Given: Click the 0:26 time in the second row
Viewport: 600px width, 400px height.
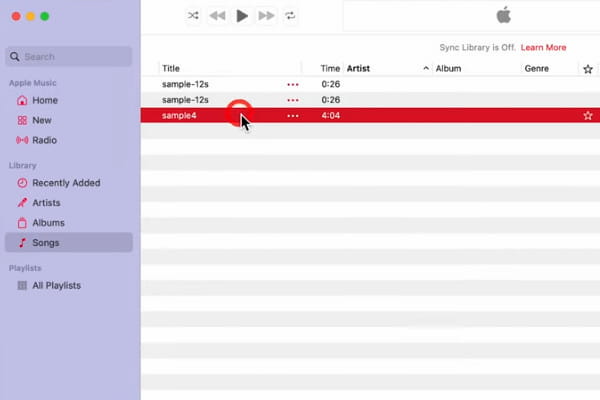Looking at the screenshot, I should click(x=331, y=100).
